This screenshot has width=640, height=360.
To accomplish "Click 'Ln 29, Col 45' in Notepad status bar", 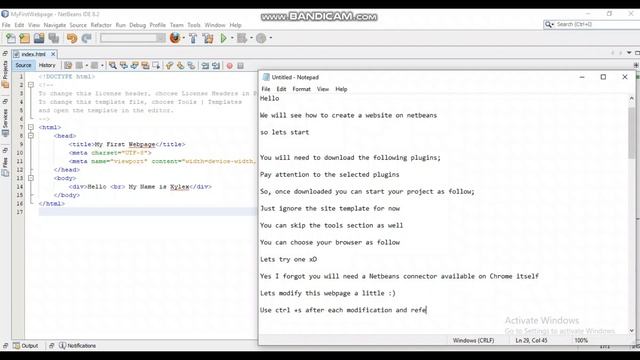I will pyautogui.click(x=531, y=340).
